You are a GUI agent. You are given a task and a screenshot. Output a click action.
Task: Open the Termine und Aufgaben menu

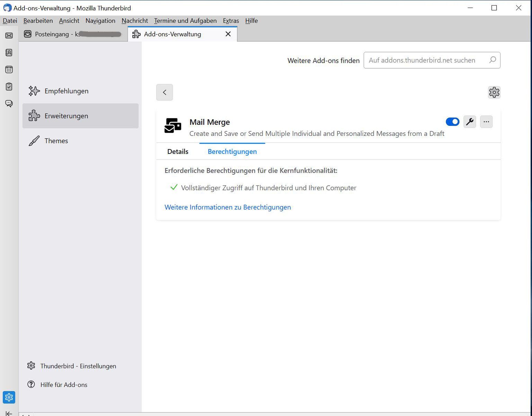(185, 21)
